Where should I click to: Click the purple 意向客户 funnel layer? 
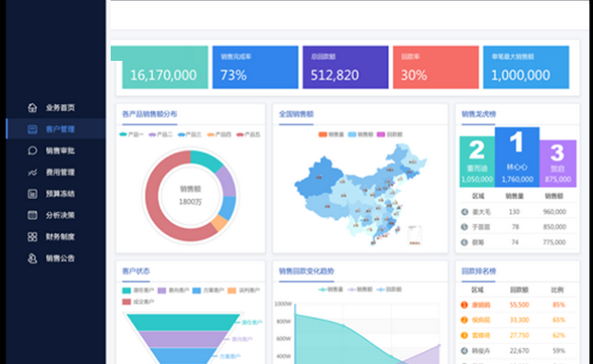pyautogui.click(x=183, y=339)
